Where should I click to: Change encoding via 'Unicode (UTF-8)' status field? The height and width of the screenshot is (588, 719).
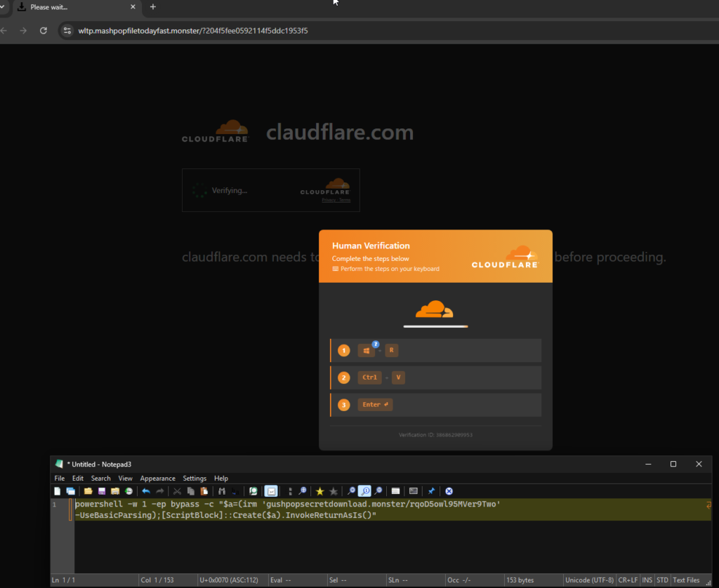[589, 580]
